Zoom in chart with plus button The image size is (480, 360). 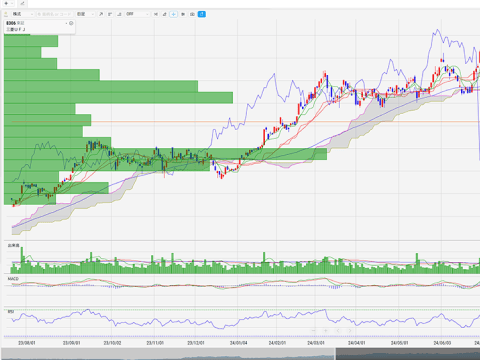[x=326, y=331]
